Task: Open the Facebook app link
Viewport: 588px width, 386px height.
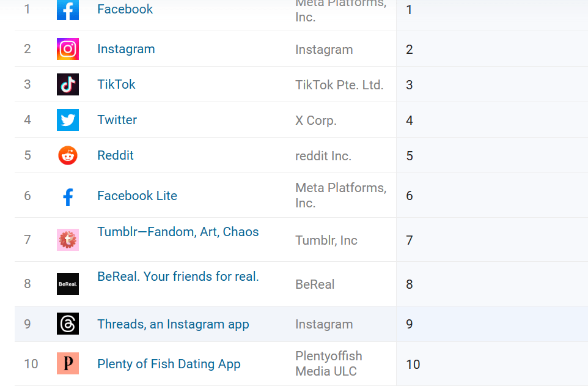Action: point(125,9)
